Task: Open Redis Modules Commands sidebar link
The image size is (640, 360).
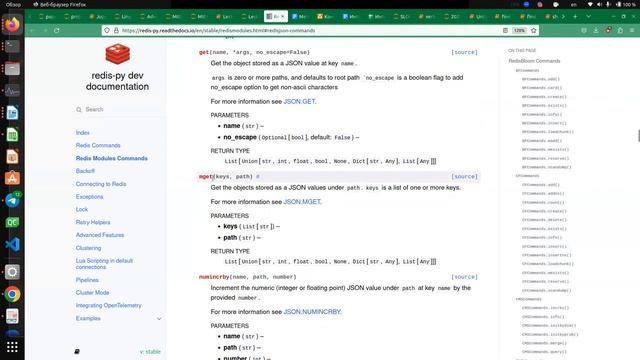Action: pyautogui.click(x=111, y=158)
